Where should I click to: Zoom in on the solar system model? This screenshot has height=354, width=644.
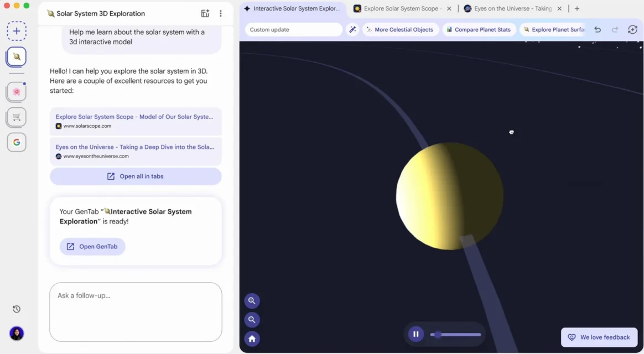(252, 301)
